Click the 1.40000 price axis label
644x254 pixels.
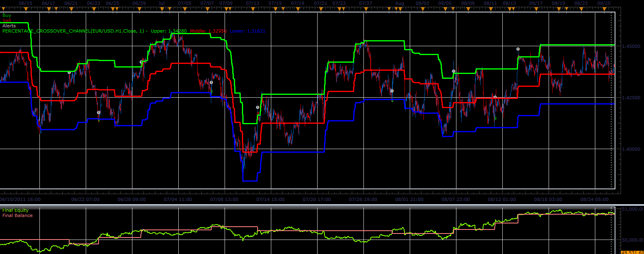click(x=631, y=149)
